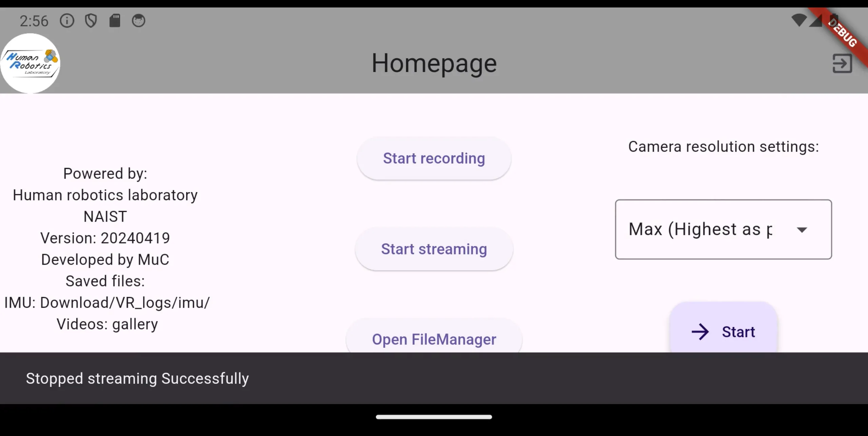Tap the NAIST text
Screen dimensions: 868x436
pyautogui.click(x=105, y=216)
